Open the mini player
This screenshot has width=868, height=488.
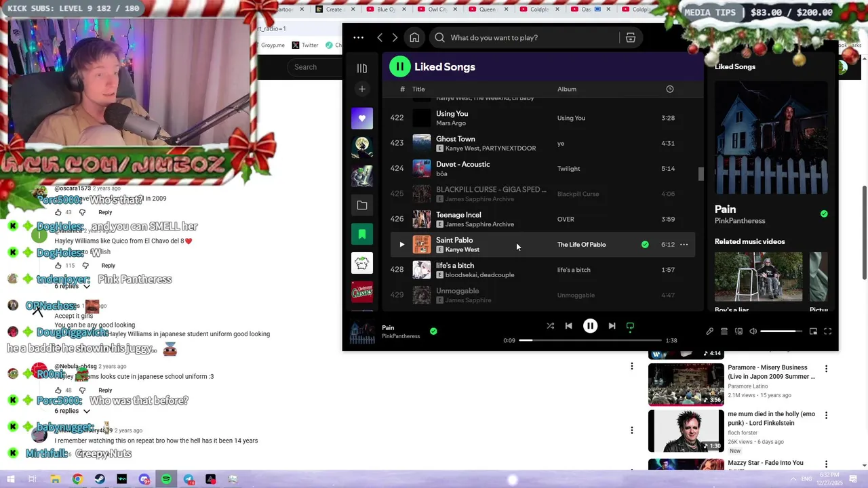pyautogui.click(x=813, y=331)
